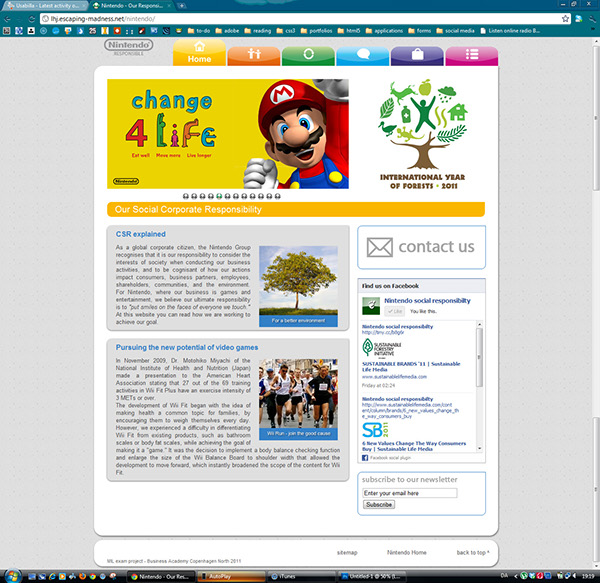Open the sustainablelifemedia.com link
The height and width of the screenshot is (583, 600).
394,377
